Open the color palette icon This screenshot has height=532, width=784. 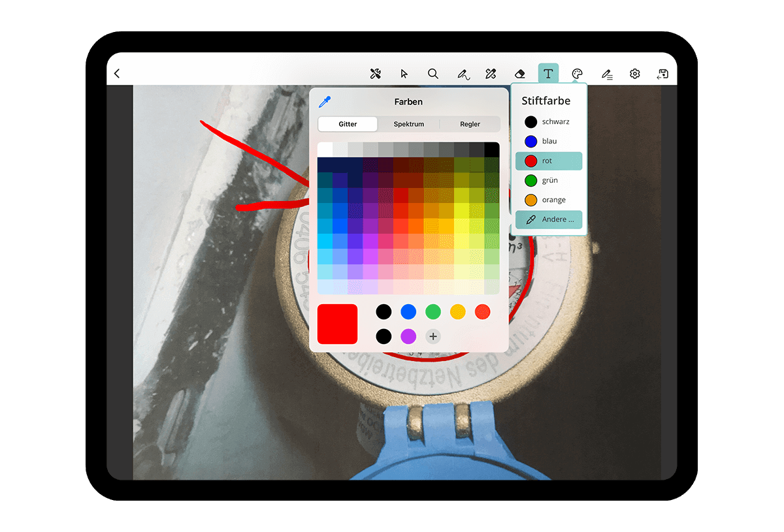point(577,74)
